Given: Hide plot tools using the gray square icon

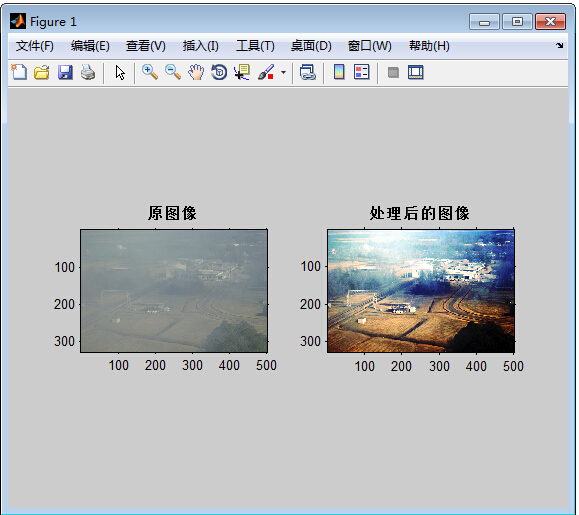Looking at the screenshot, I should [393, 72].
